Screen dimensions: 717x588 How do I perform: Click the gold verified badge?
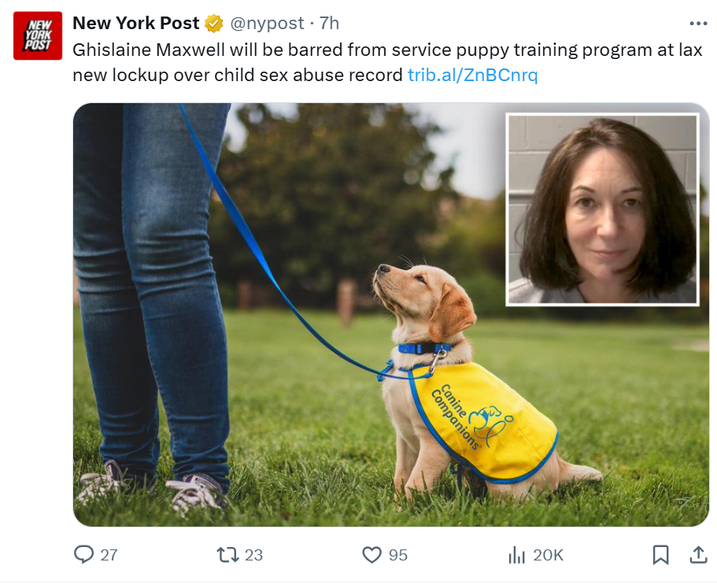(213, 23)
